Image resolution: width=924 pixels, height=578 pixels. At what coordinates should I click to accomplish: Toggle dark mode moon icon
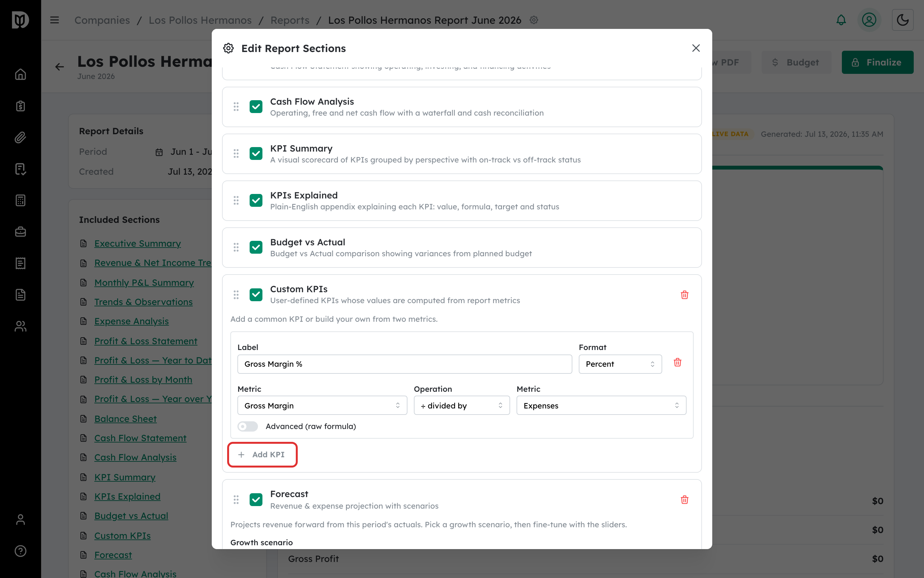click(x=903, y=20)
